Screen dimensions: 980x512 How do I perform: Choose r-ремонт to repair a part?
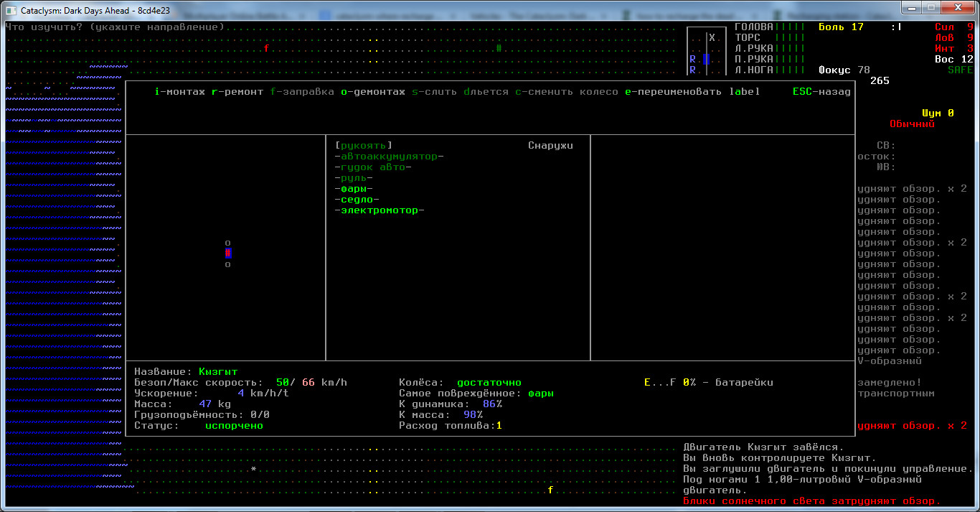(x=237, y=92)
